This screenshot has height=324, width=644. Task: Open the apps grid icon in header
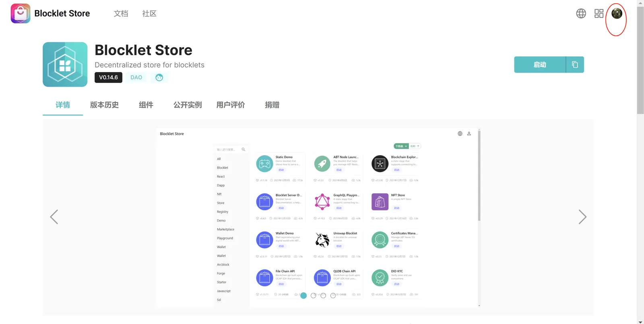point(599,13)
